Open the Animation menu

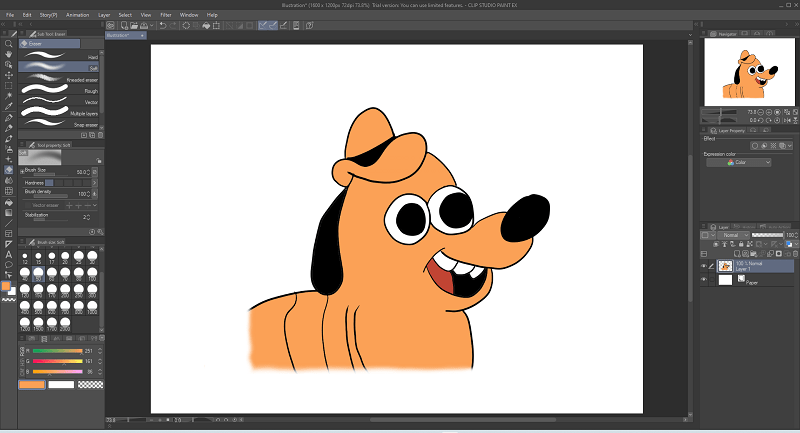[78, 15]
